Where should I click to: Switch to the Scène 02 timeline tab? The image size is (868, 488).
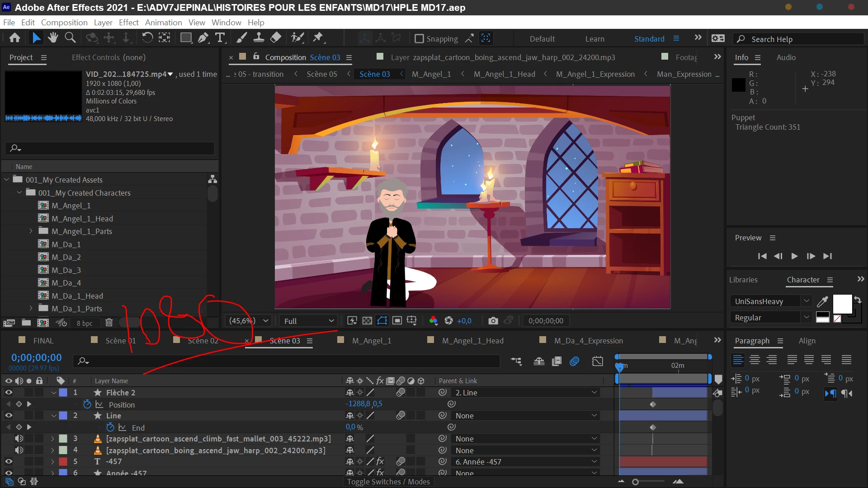203,341
